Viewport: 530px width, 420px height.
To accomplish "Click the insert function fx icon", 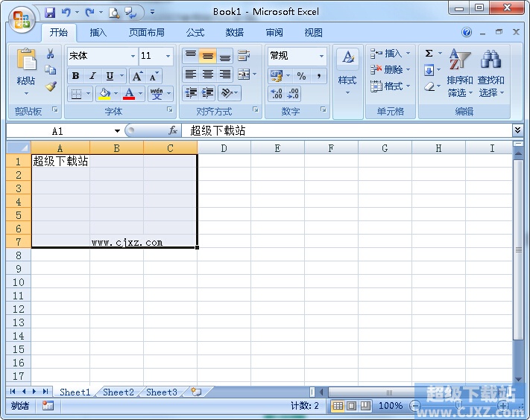I will click(173, 130).
